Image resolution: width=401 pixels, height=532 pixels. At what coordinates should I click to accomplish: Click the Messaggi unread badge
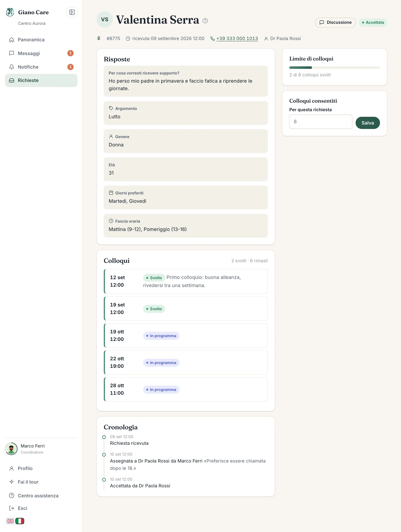click(x=70, y=53)
